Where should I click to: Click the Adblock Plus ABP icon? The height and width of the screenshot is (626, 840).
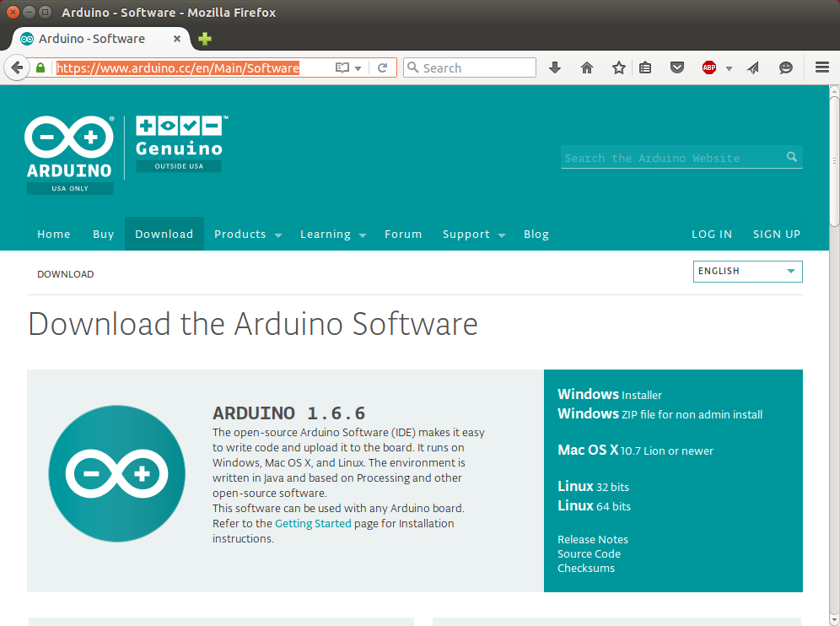(x=709, y=67)
